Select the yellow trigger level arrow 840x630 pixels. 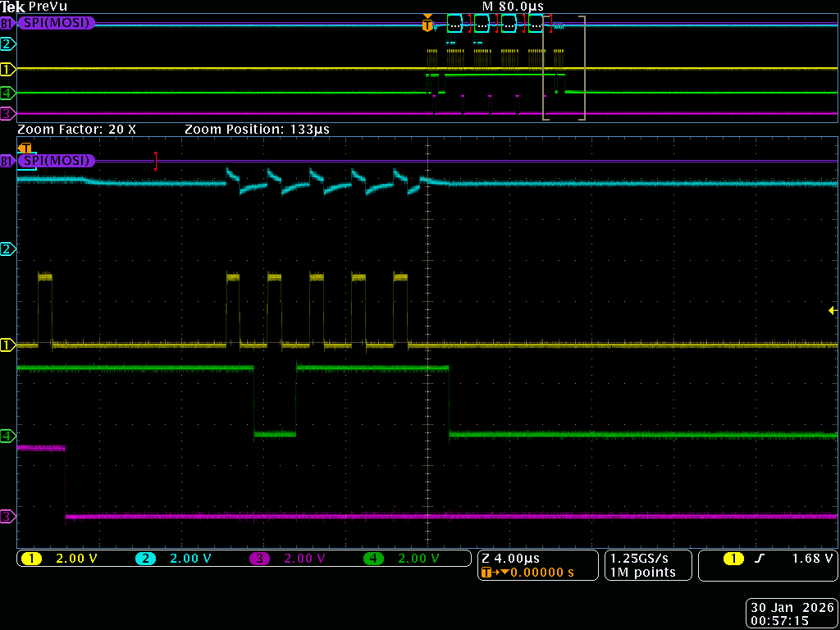click(832, 311)
